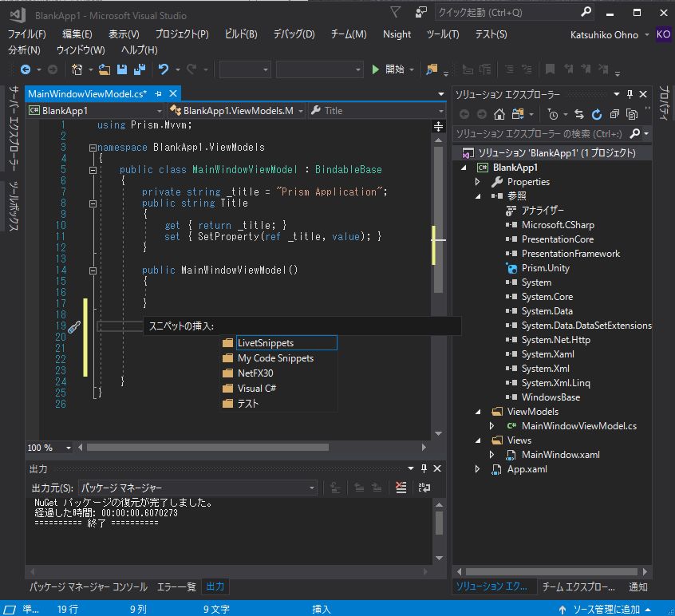Refresh the Solution Explorer

click(597, 114)
